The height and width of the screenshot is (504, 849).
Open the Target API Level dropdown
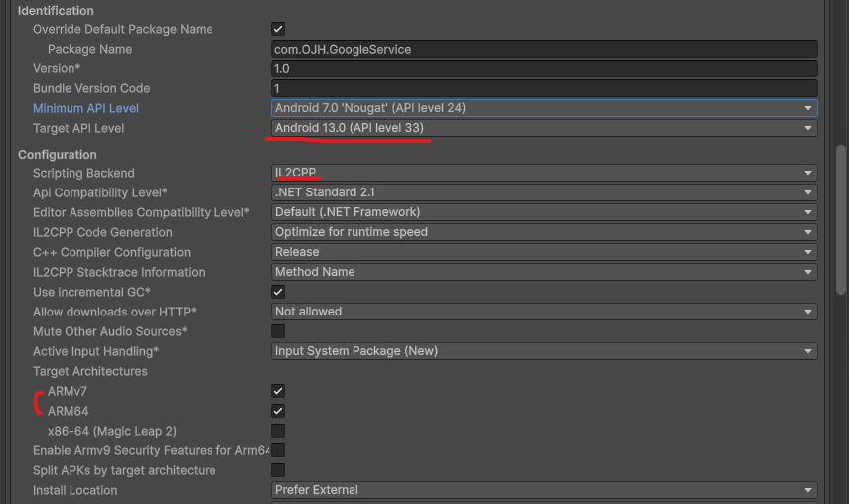pos(544,128)
